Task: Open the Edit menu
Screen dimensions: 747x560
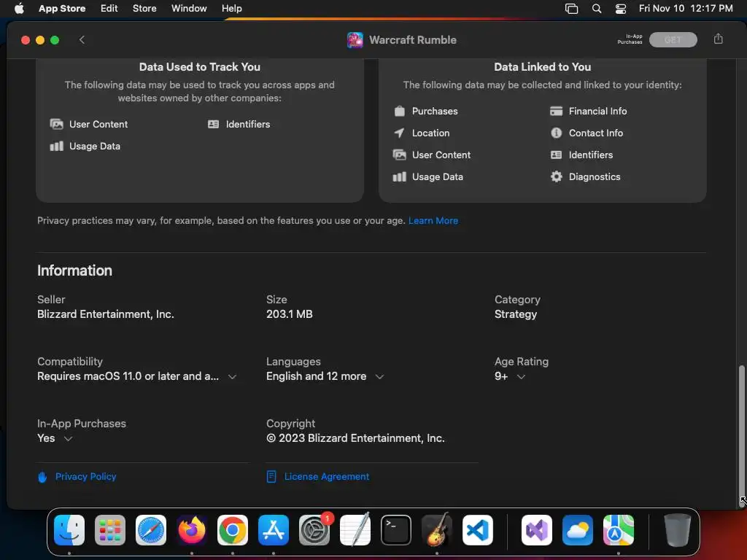Action: 109,8
